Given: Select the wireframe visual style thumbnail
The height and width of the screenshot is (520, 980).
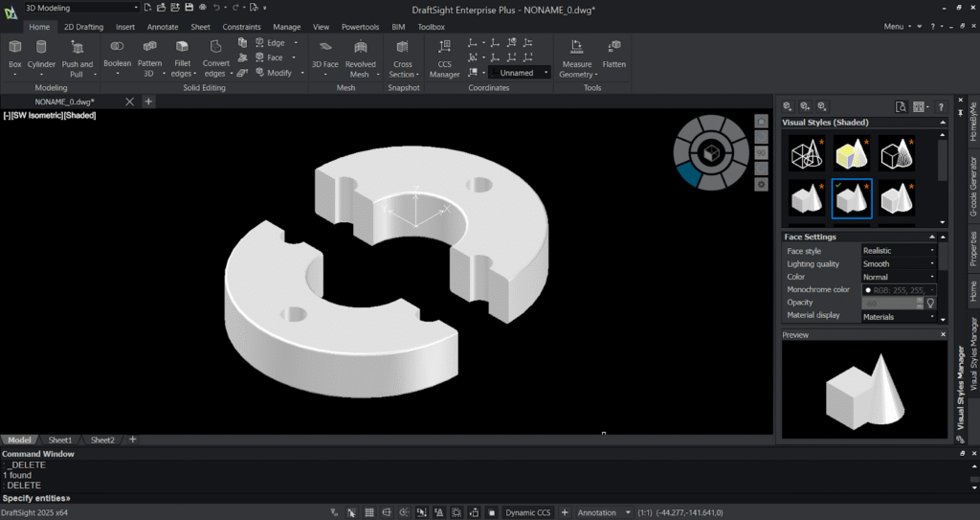Looking at the screenshot, I should (x=807, y=153).
